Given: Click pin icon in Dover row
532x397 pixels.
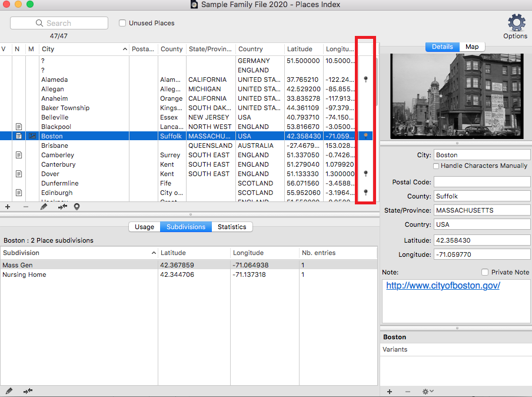Looking at the screenshot, I should coord(365,174).
